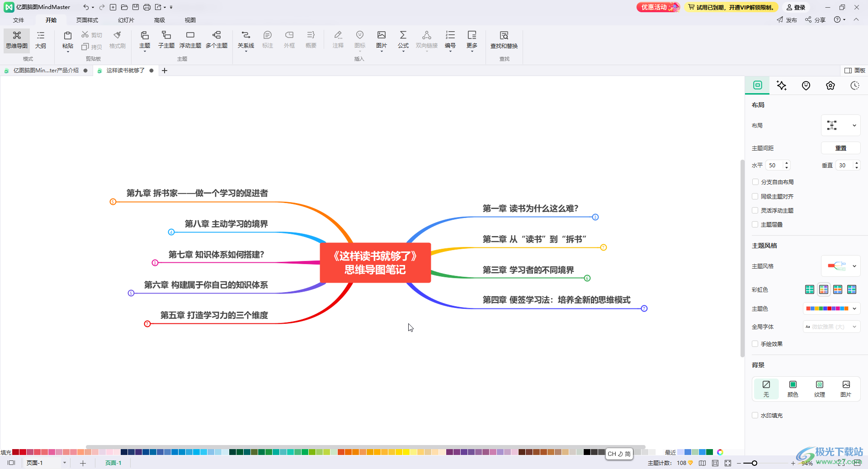Insert a 子主题 subtopic
Screen dimensions: 868x469
point(166,40)
